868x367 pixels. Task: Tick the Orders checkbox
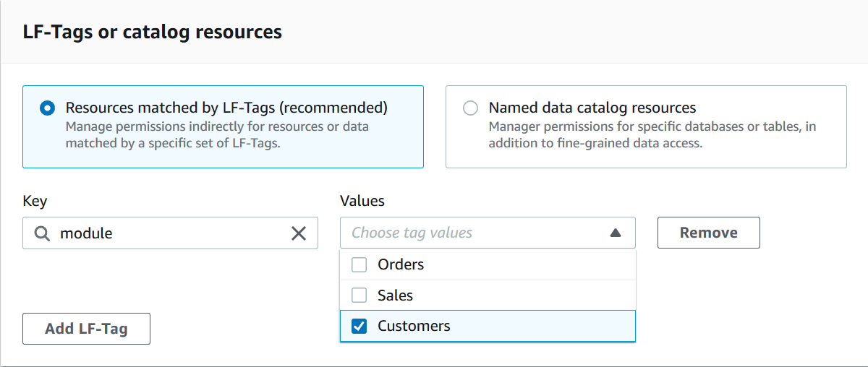pos(359,265)
